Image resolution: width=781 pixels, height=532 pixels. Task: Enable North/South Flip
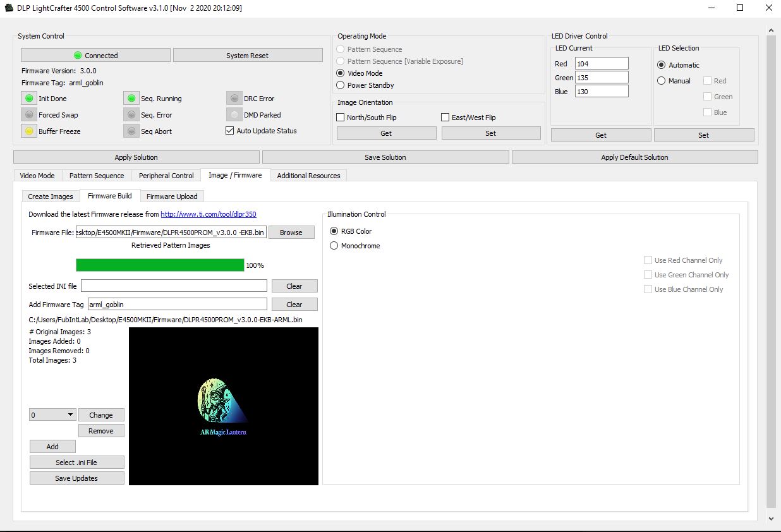click(x=341, y=118)
